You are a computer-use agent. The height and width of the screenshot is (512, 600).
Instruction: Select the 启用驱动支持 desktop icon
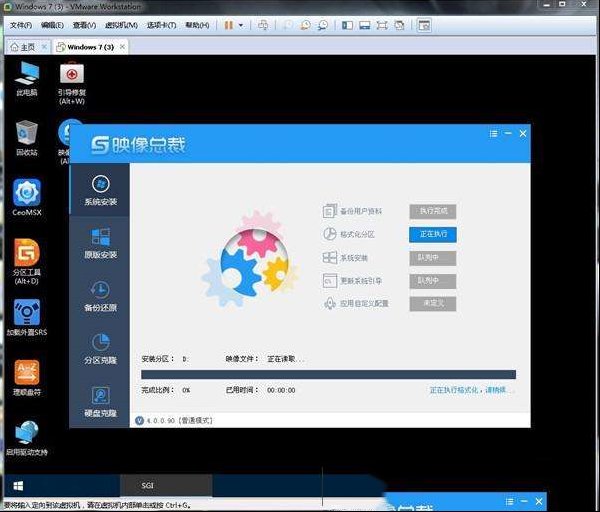tap(27, 438)
